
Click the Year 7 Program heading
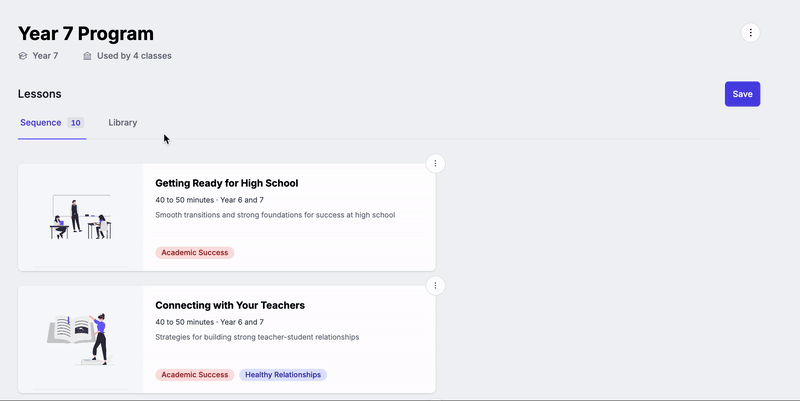(x=86, y=34)
